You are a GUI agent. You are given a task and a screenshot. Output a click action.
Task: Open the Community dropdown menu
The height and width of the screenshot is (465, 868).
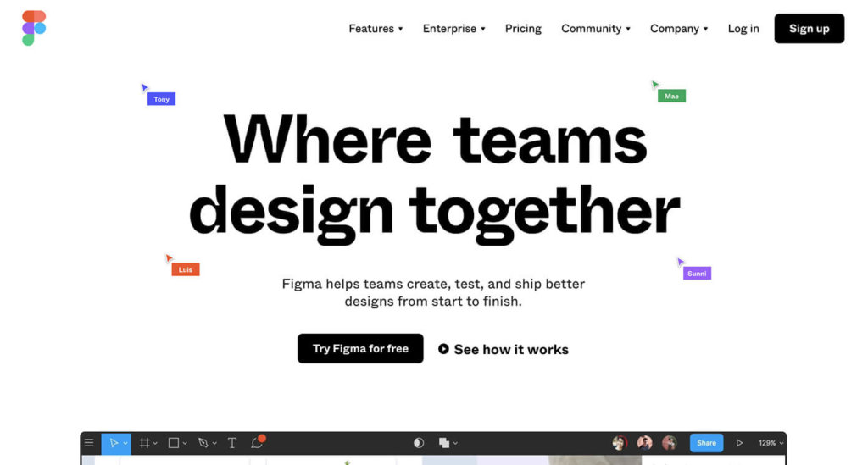pyautogui.click(x=596, y=29)
